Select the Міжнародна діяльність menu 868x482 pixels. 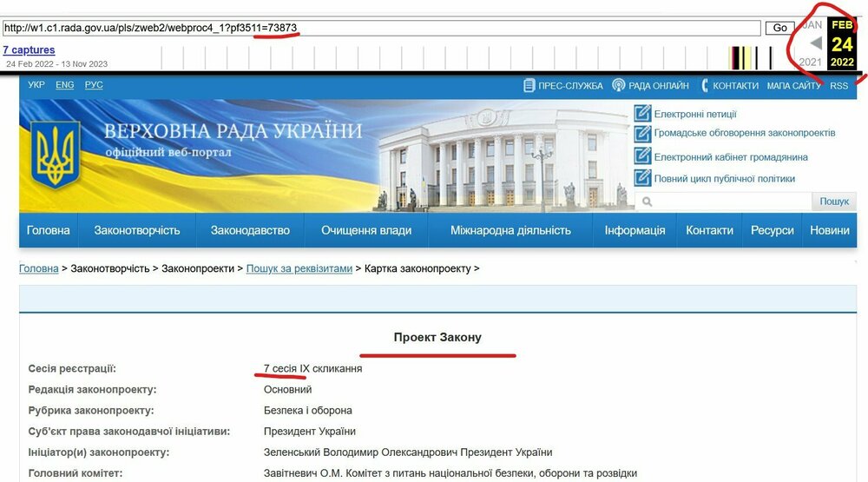[510, 230]
